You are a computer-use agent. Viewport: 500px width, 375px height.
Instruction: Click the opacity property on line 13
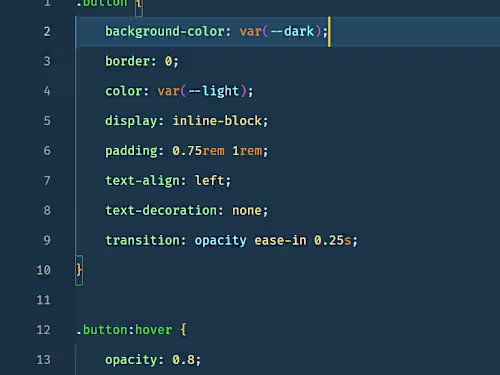[x=131, y=360]
